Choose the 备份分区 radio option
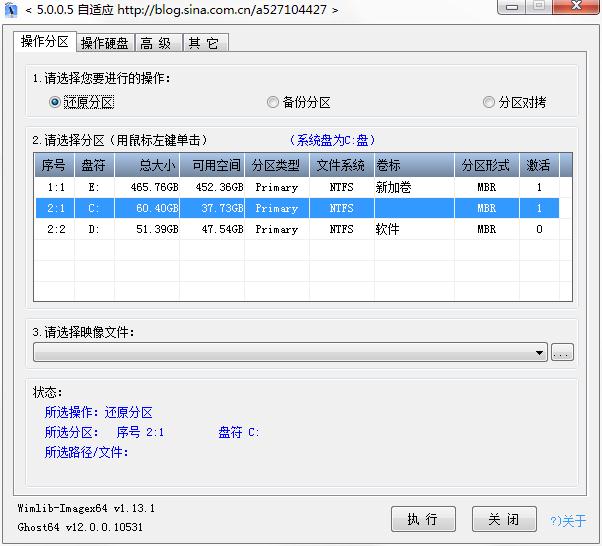 (x=273, y=102)
